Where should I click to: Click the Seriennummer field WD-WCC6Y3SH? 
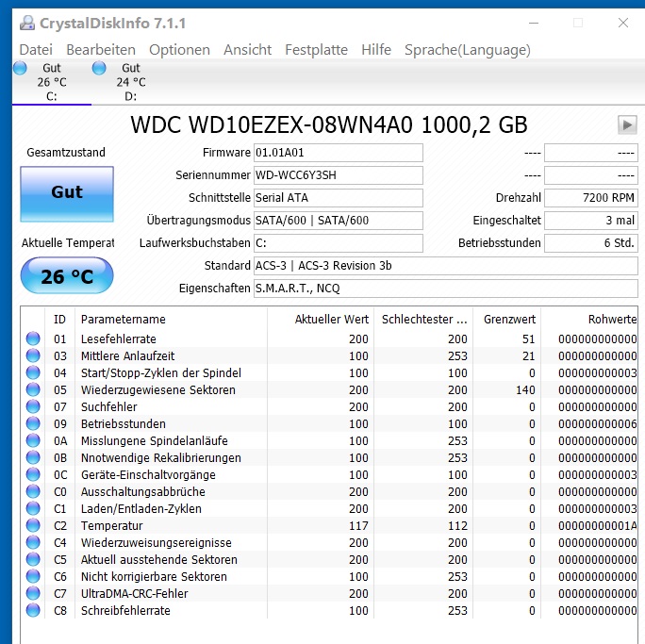click(x=339, y=175)
